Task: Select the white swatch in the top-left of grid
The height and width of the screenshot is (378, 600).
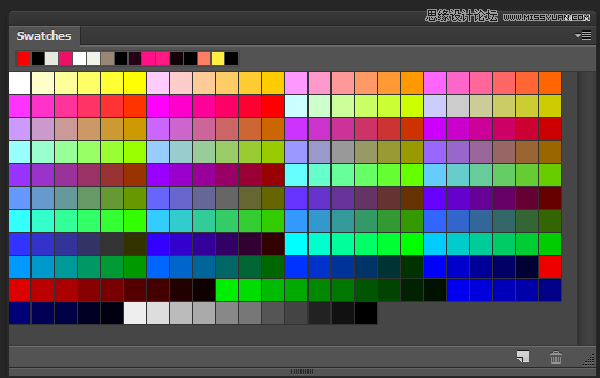Action: point(20,83)
